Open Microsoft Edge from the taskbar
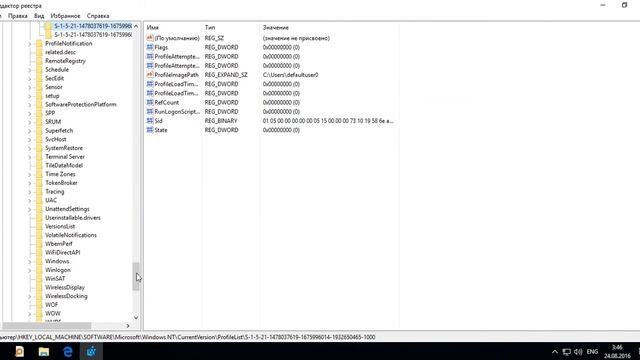The height and width of the screenshot is (360, 640). coord(68,351)
